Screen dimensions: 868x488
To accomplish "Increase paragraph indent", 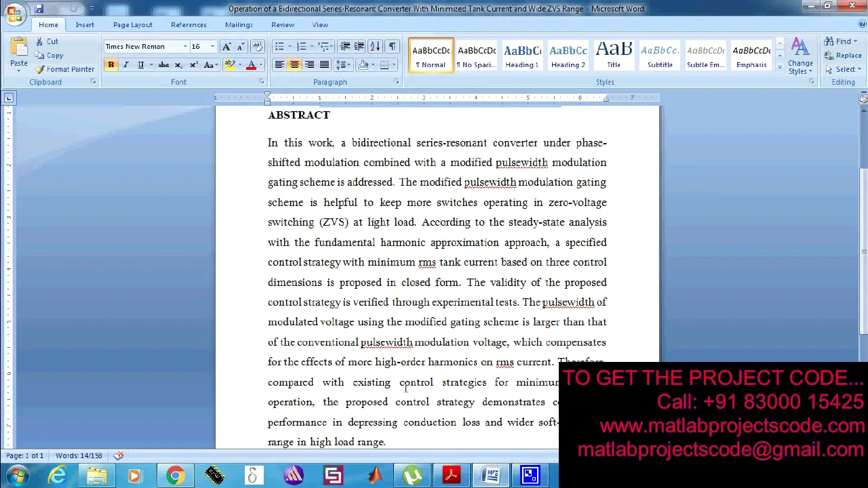I will click(359, 47).
